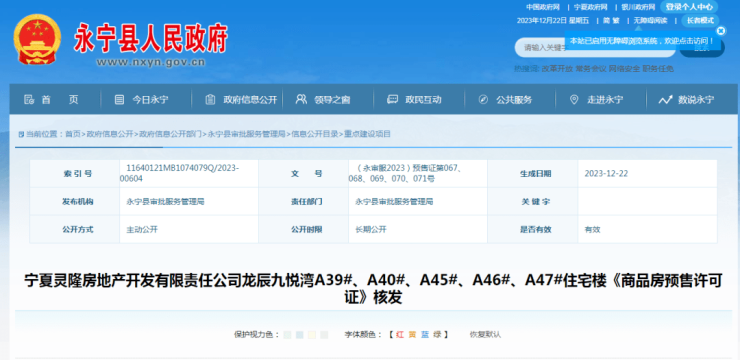The width and height of the screenshot is (740, 360).
Task: Click breadcrumb link 首页
Action: point(72,134)
